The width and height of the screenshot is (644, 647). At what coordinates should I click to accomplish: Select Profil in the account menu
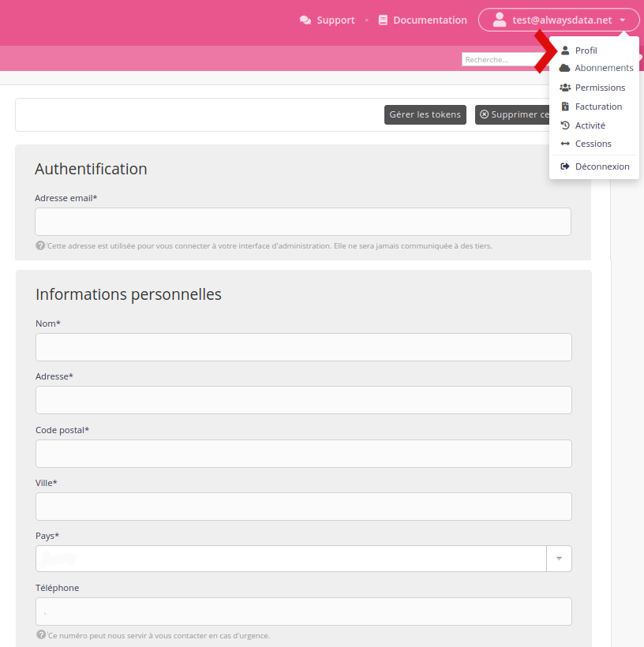tap(586, 50)
